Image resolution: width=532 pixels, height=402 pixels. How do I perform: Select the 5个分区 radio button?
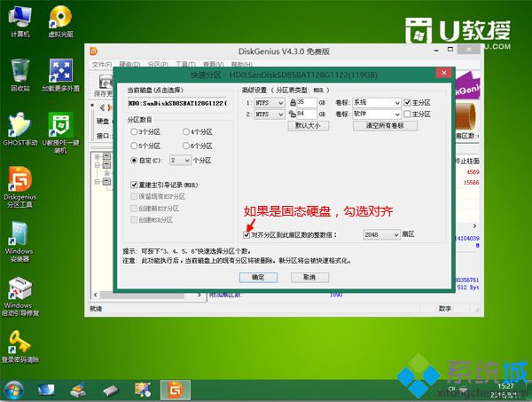click(134, 146)
